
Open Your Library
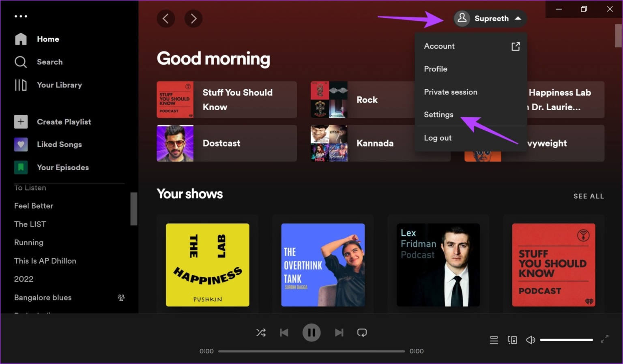point(21,85)
